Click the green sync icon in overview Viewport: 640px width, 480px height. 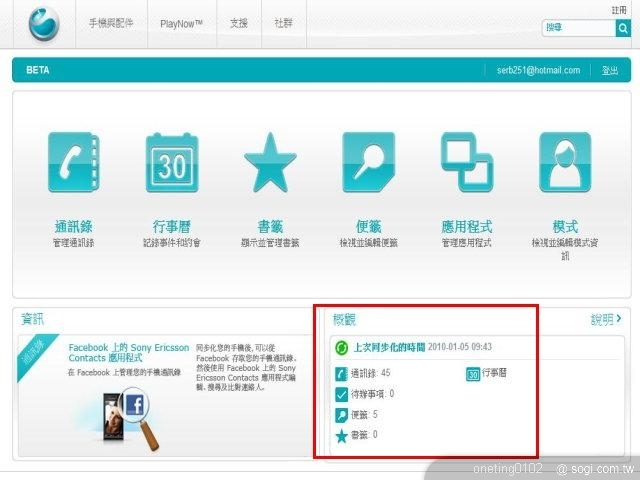pyautogui.click(x=342, y=347)
